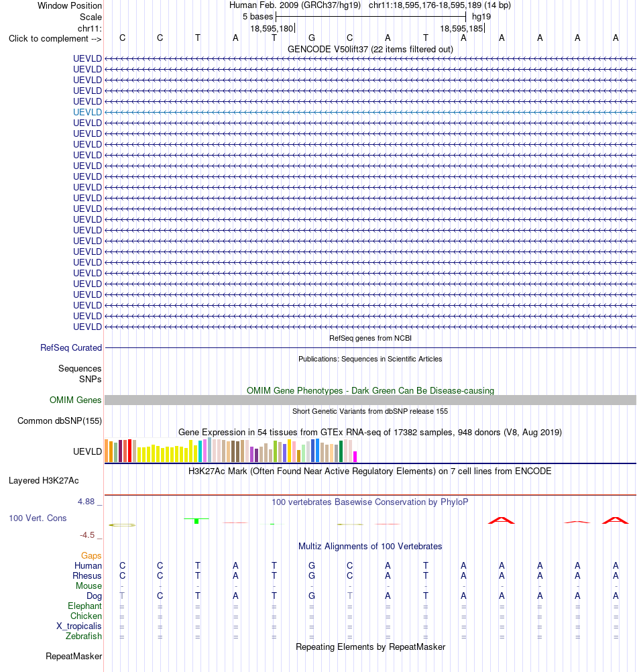Screen dimensions: 637x672
Task: Click the 'Chicken' alignment row label
Action: click(x=86, y=616)
